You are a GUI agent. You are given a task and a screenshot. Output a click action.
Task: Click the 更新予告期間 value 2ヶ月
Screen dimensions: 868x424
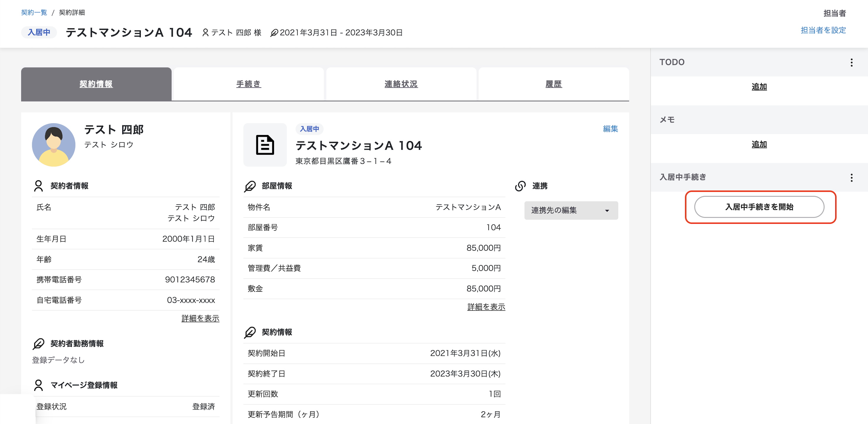[x=491, y=415]
